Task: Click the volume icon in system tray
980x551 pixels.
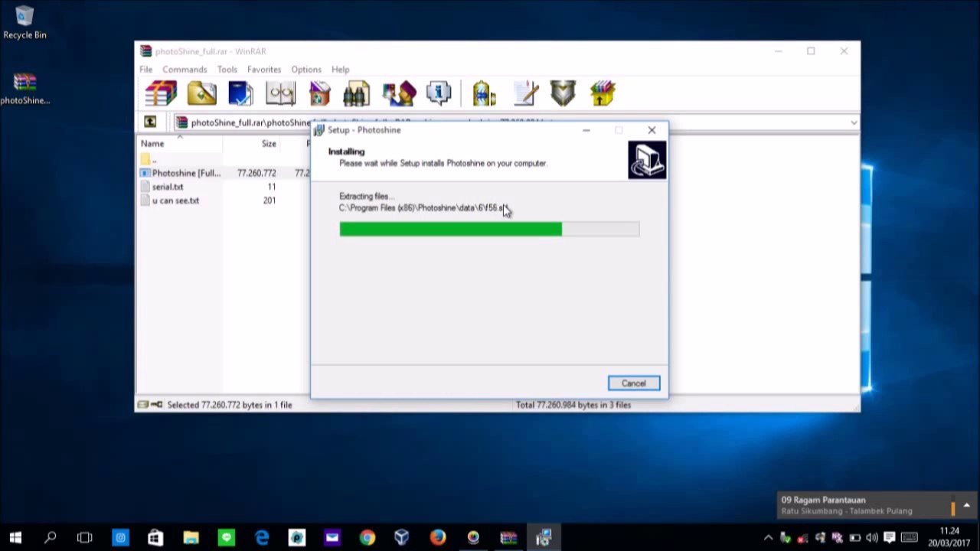Action: (x=872, y=537)
